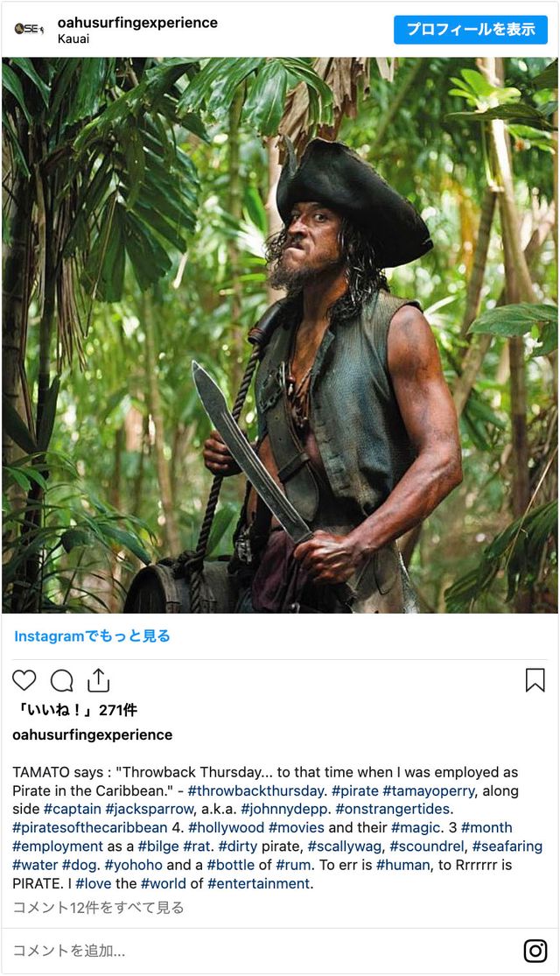The width and height of the screenshot is (560, 976).
Task: Click the プロフィールを表示 button
Action: click(471, 29)
